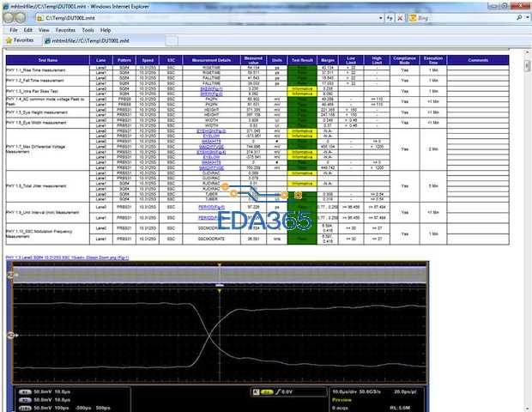The height and width of the screenshot is (412, 532).
Task: Open the search provider dropdown arrow
Action: (x=527, y=18)
